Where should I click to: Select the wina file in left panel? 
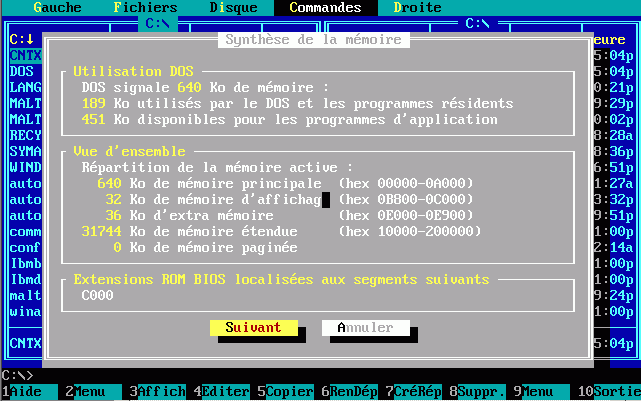[25, 311]
